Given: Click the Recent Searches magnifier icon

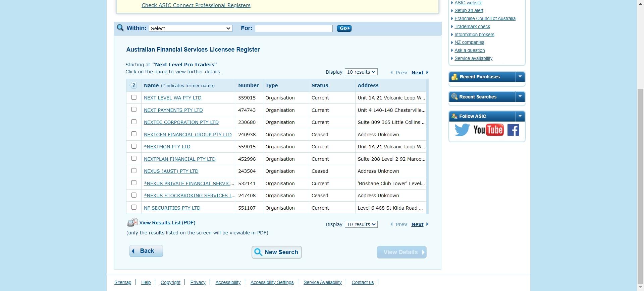Looking at the screenshot, I should pyautogui.click(x=454, y=97).
